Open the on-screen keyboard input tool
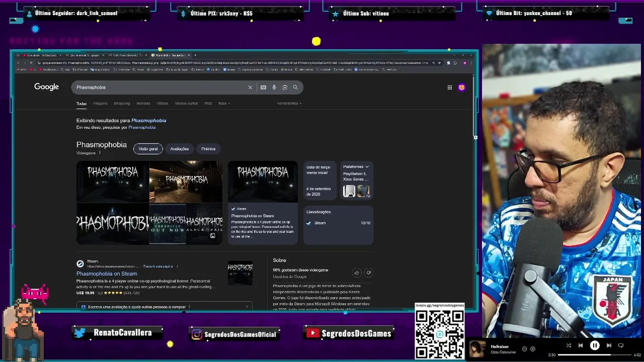The height and width of the screenshot is (362, 644). coord(263,87)
